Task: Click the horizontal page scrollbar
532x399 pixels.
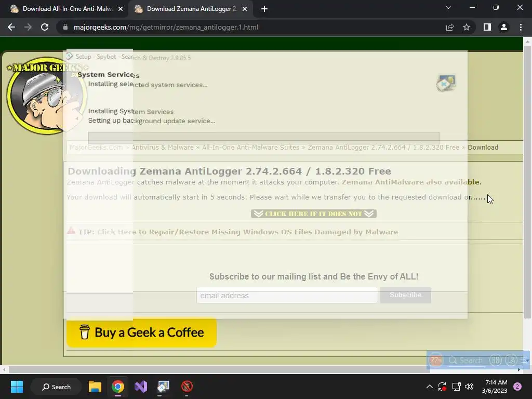Action: pyautogui.click(x=219, y=369)
